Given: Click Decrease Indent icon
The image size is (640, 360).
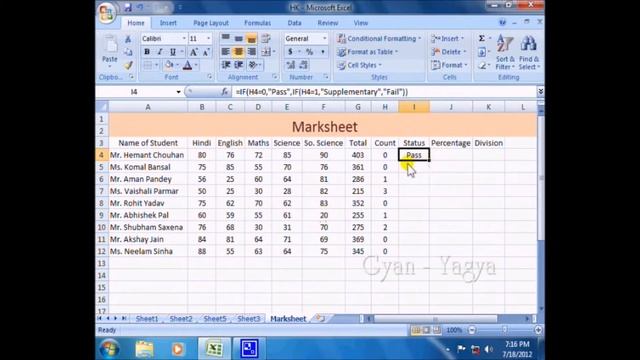Looking at the screenshot, I should (225, 65).
